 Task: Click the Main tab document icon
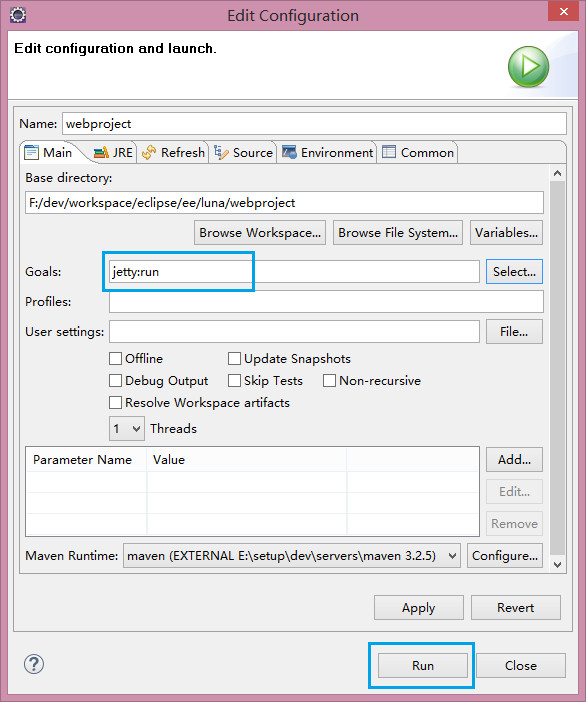(x=31, y=152)
